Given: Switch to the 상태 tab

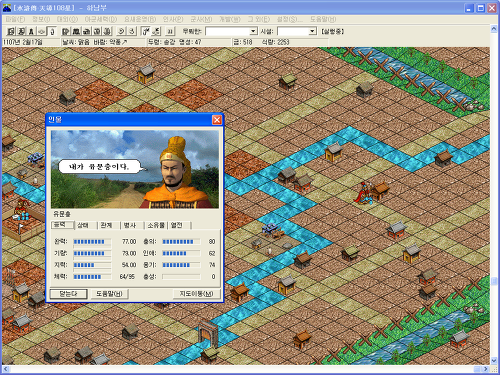Looking at the screenshot, I should point(86,225).
